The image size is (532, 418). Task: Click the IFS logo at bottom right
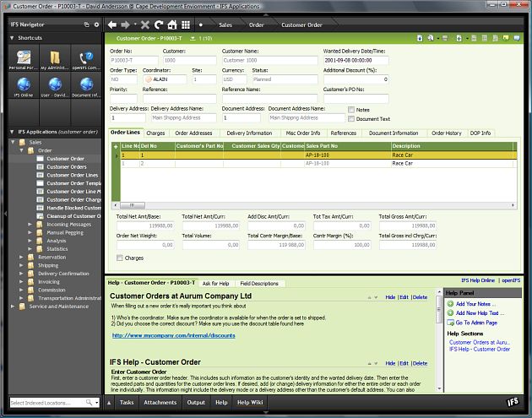click(x=513, y=403)
